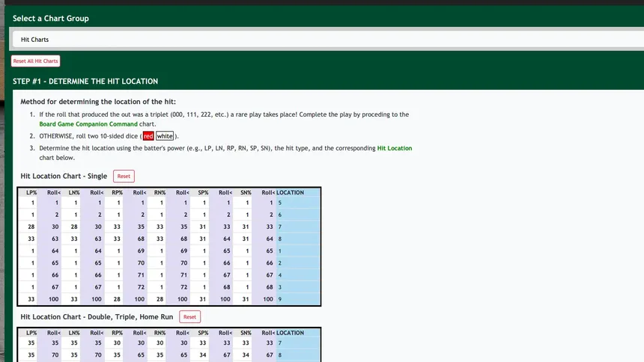The height and width of the screenshot is (362, 644).
Task: Click location 4 in the Single chart
Action: point(280,275)
